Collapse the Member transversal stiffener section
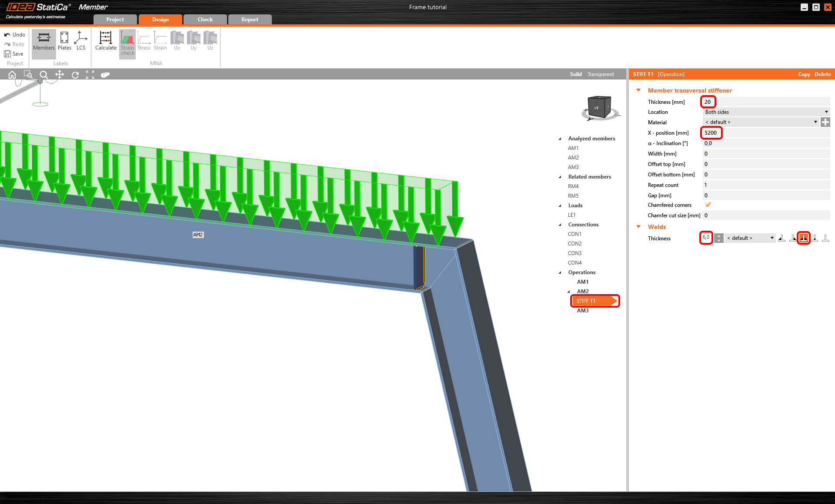The height and width of the screenshot is (504, 835). (638, 90)
